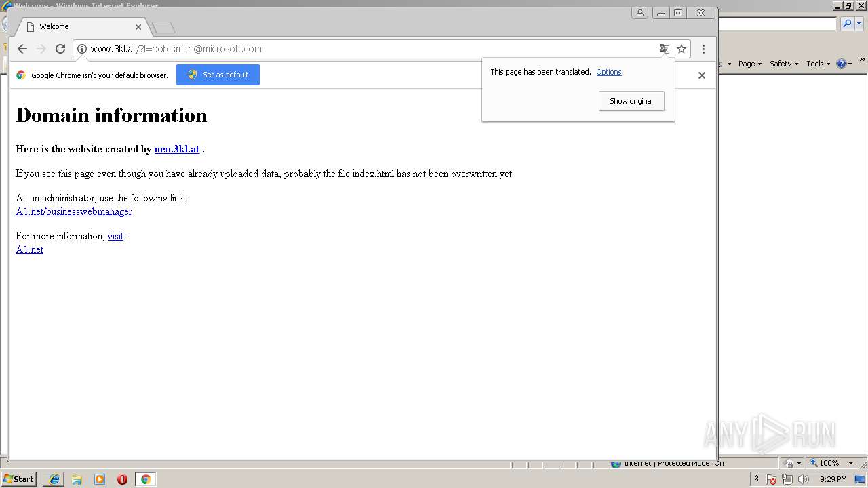868x488 pixels.
Task: Open the IE zoom level dropdown
Action: [x=850, y=463]
